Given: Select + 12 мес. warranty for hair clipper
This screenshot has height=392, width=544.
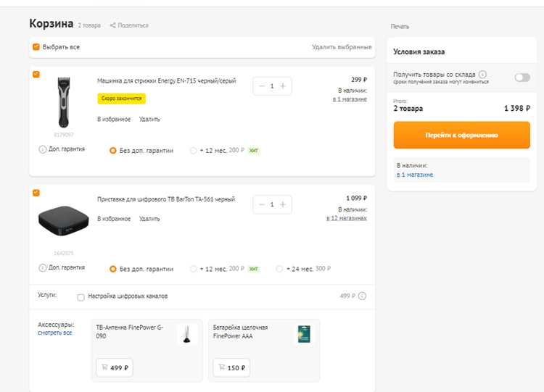Looking at the screenshot, I should tap(193, 151).
